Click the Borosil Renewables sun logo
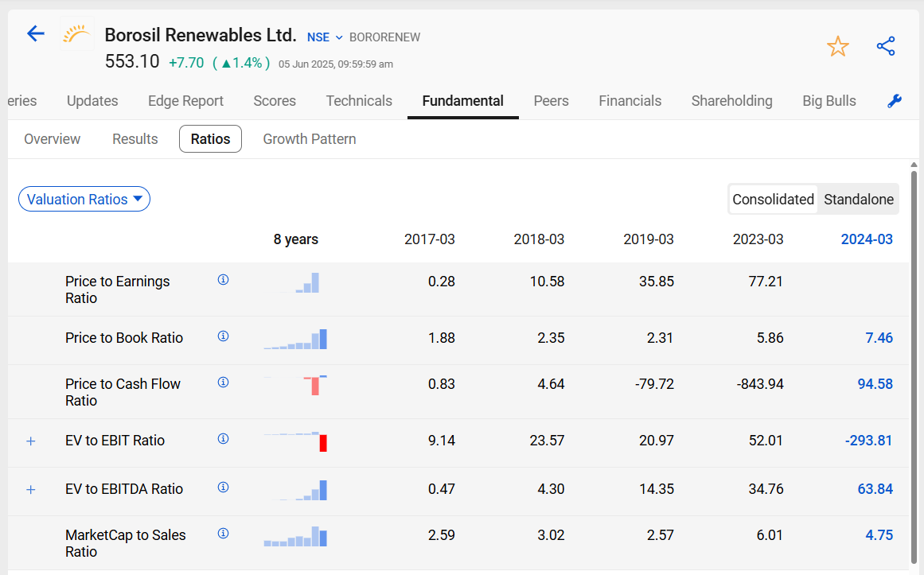The width and height of the screenshot is (924, 575). point(77,34)
